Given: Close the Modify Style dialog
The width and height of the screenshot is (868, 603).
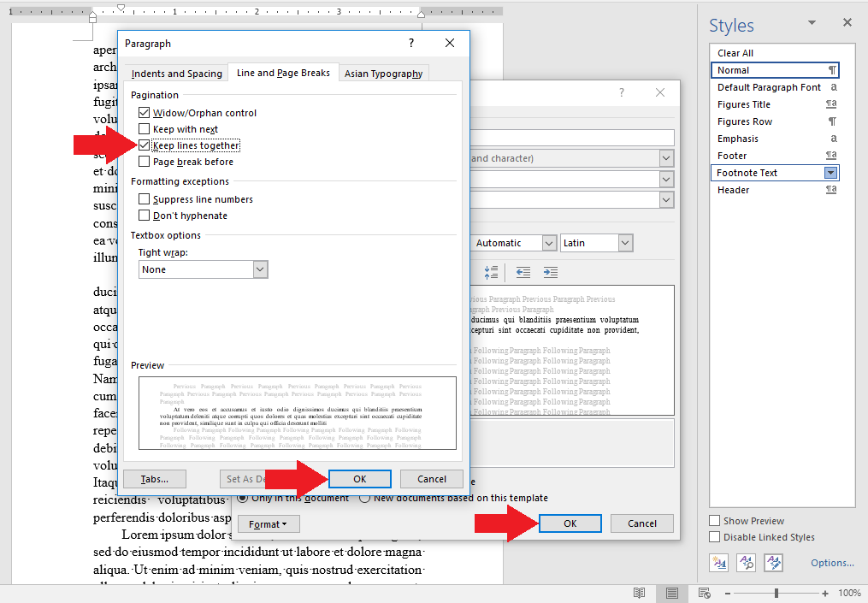Looking at the screenshot, I should pos(660,92).
